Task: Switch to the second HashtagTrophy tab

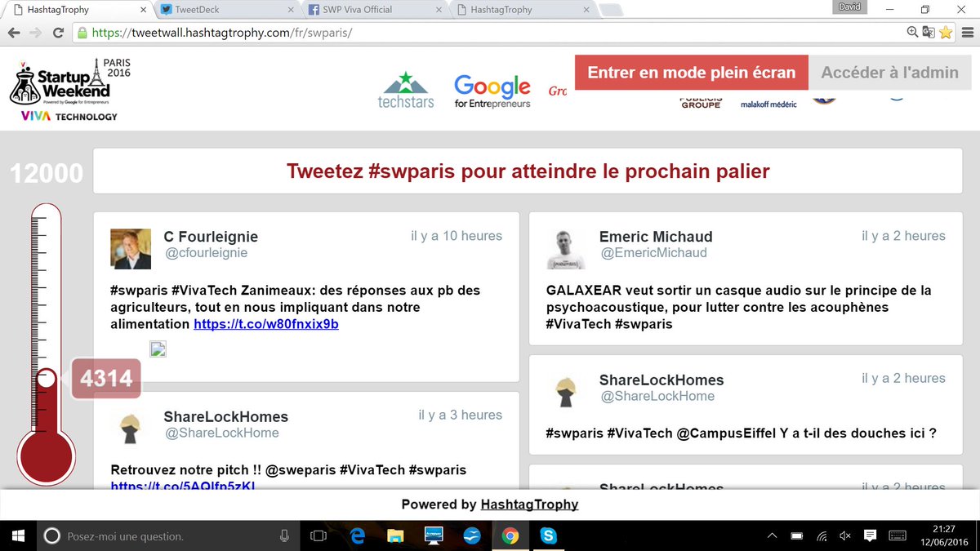Action: (521, 10)
